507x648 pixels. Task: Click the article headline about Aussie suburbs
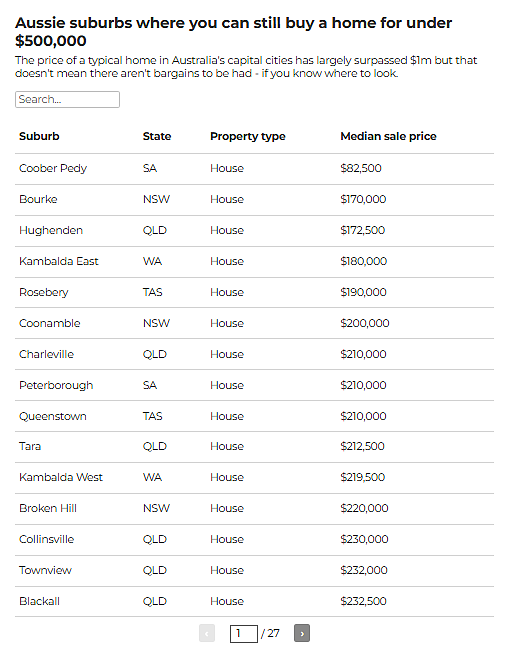233,32
